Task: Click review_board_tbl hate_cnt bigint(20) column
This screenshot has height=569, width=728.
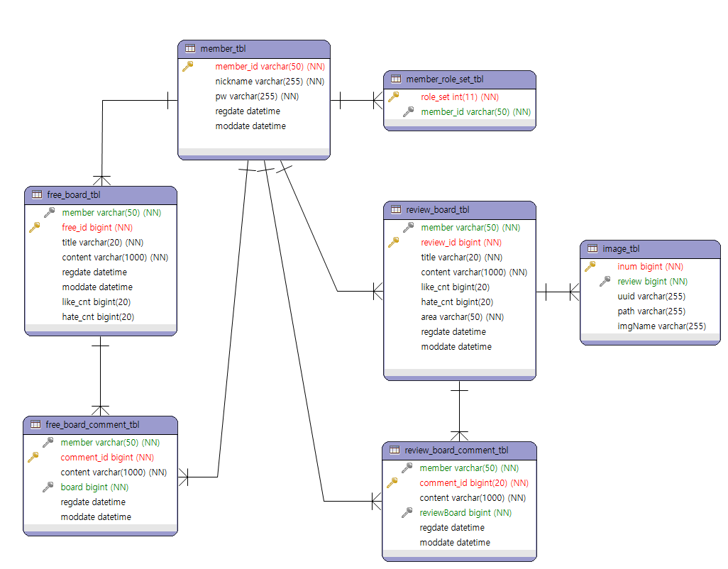Action: [457, 302]
